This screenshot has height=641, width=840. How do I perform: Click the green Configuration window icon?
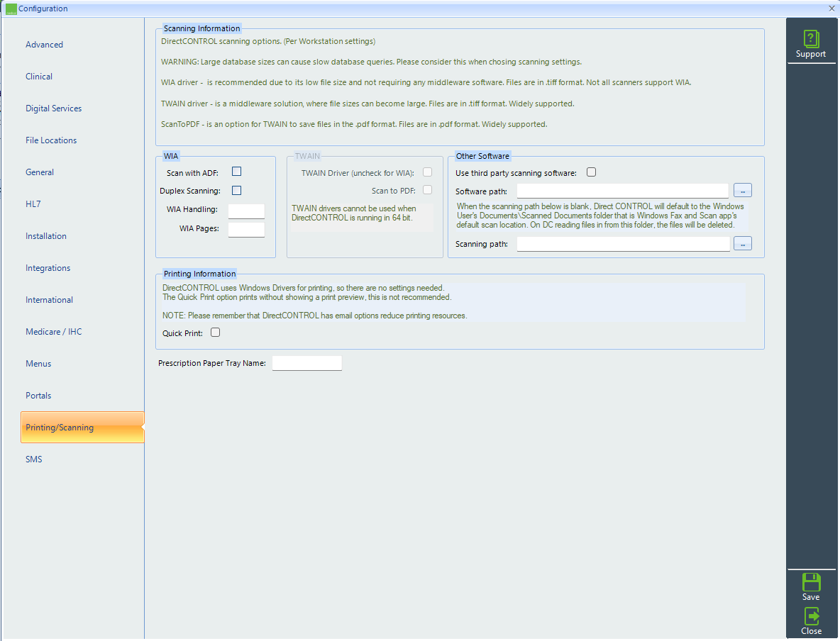[x=11, y=9]
